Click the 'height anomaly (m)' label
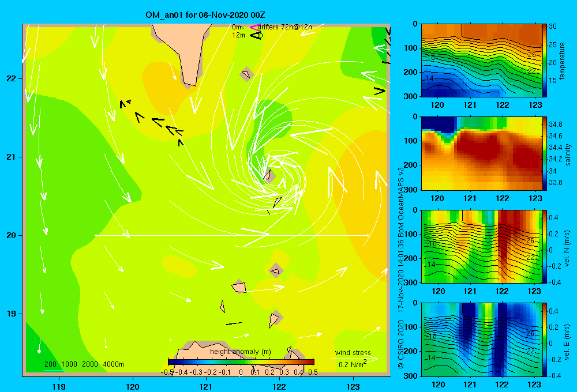This screenshot has height=392, width=577. click(x=241, y=352)
